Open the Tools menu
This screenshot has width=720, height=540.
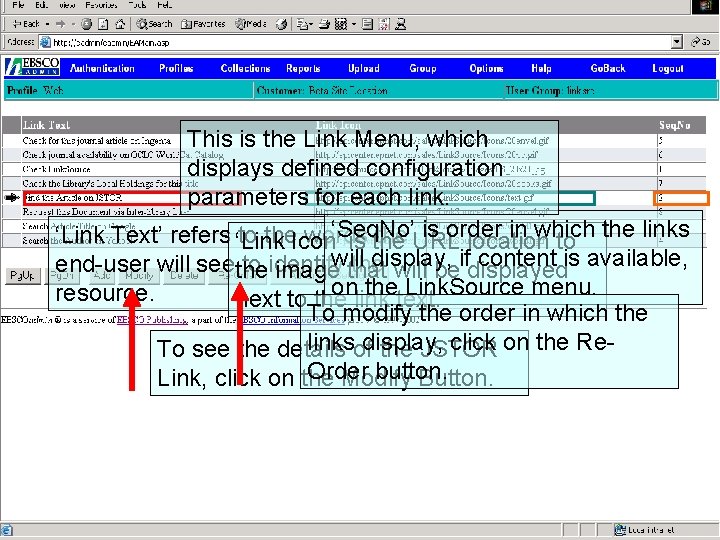137,5
